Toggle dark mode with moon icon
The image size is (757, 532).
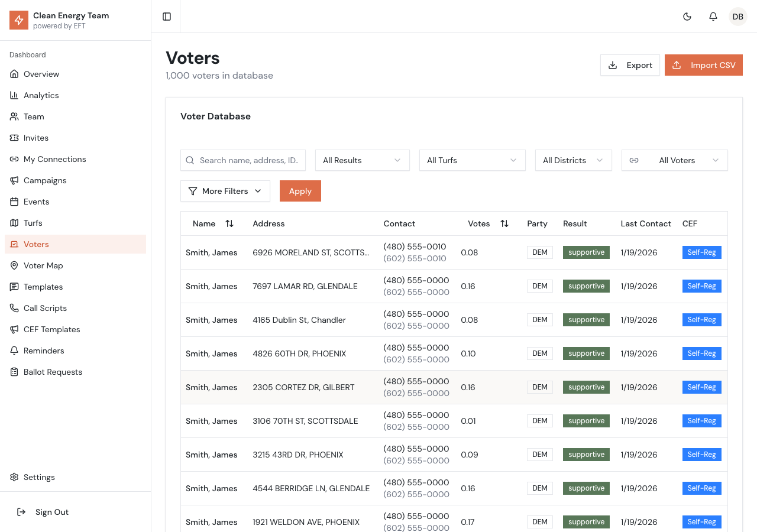click(687, 17)
